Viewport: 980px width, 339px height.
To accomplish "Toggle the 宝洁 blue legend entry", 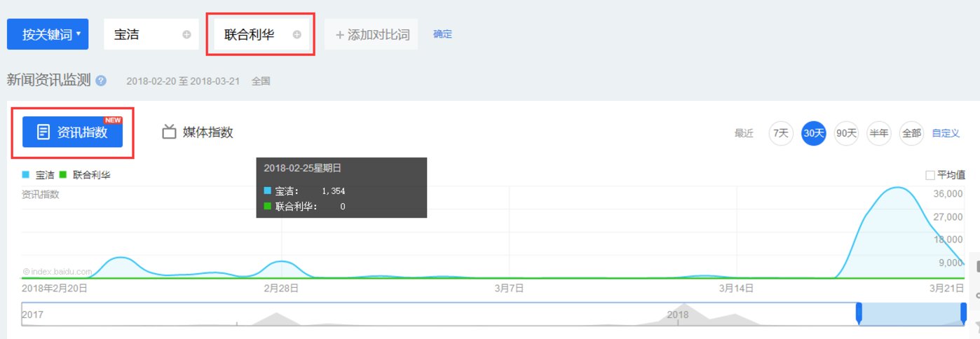I will pyautogui.click(x=39, y=175).
